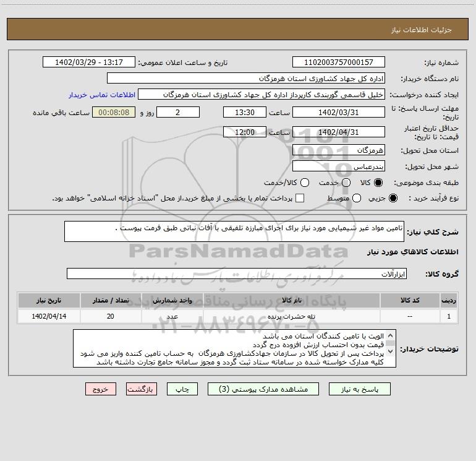476x461 pixels.
Task: Click the ایجاد کننده درخواست field
Action: (261, 95)
